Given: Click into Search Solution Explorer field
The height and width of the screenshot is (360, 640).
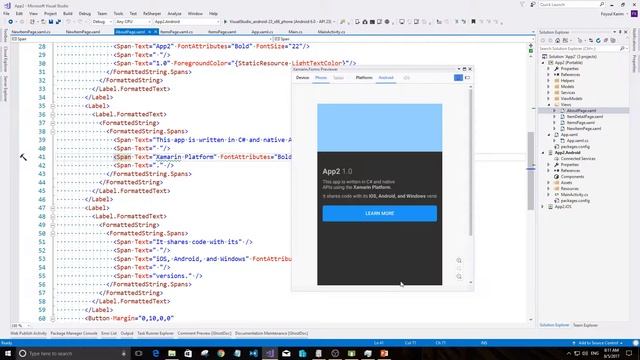Looking at the screenshot, I should click(x=583, y=49).
